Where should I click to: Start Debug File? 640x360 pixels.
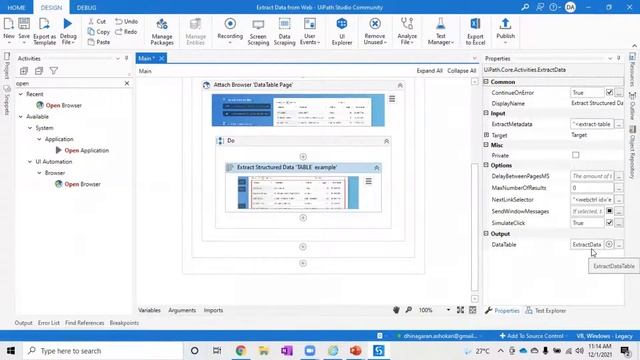(68, 31)
